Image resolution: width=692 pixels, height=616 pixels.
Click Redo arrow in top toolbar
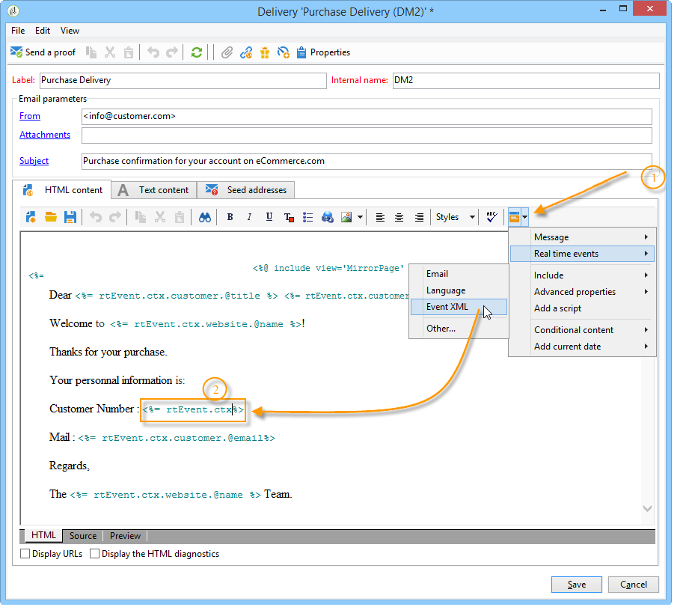tap(171, 52)
